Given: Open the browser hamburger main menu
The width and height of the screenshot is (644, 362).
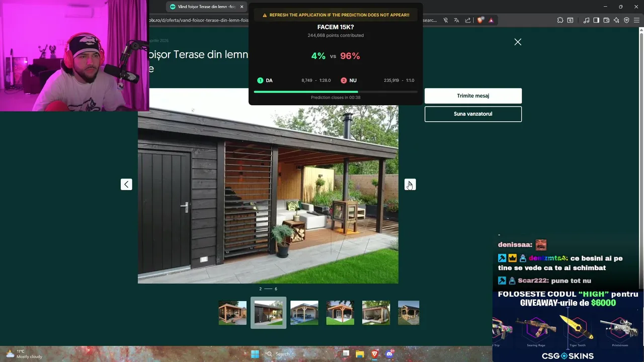Looking at the screenshot, I should (636, 20).
